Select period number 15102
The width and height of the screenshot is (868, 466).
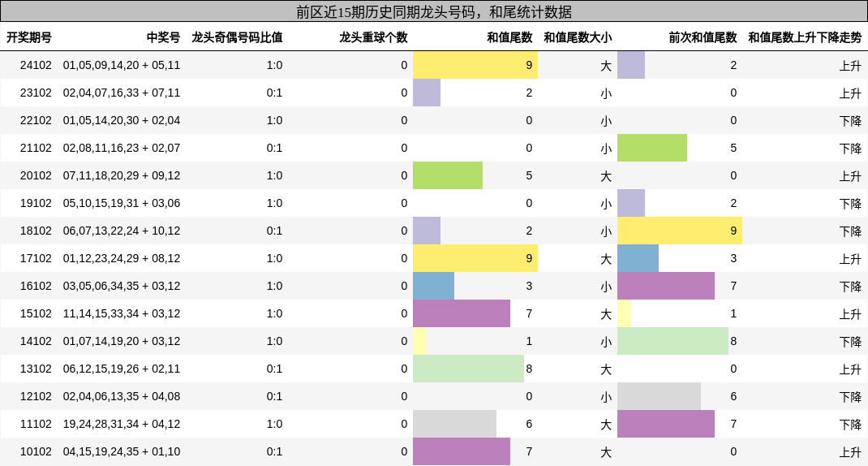[36, 313]
